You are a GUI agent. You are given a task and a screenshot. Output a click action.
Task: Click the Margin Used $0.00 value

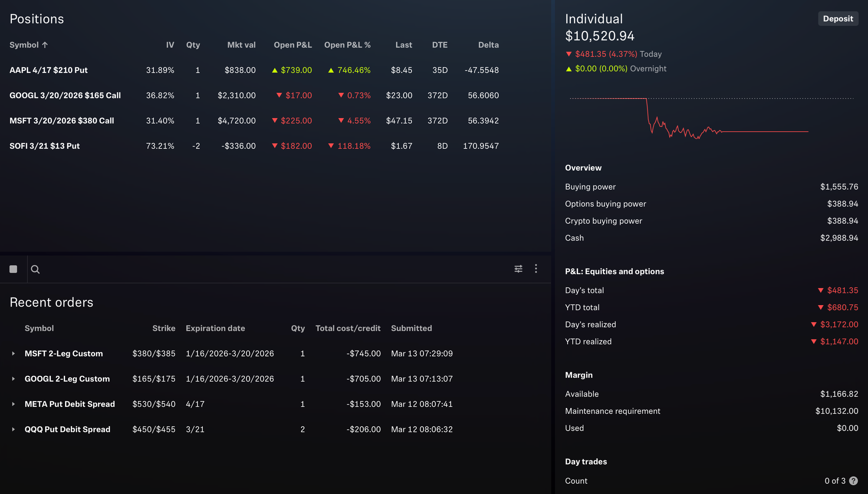click(x=848, y=428)
